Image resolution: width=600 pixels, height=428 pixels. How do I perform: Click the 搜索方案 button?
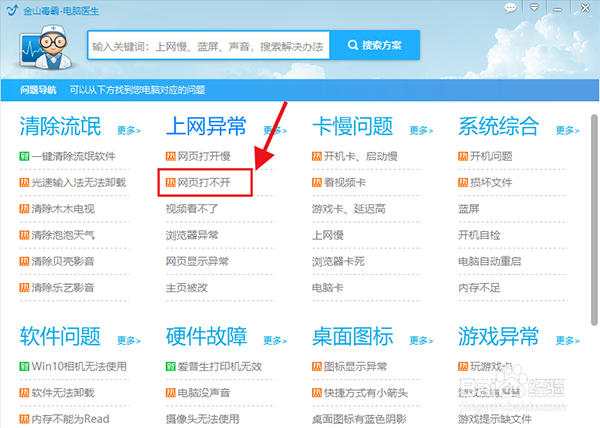click(375, 45)
